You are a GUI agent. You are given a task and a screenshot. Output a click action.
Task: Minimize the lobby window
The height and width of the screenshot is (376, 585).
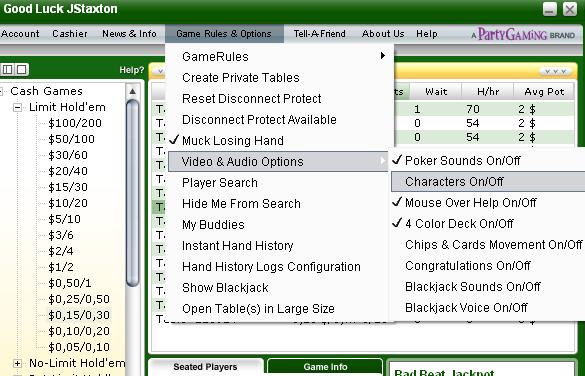[x=550, y=9]
